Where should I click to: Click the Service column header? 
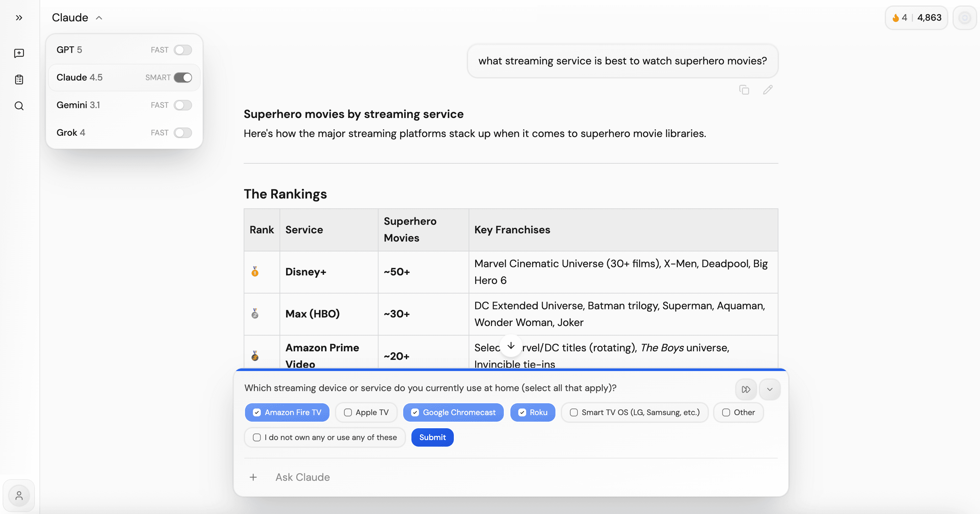pyautogui.click(x=329, y=230)
